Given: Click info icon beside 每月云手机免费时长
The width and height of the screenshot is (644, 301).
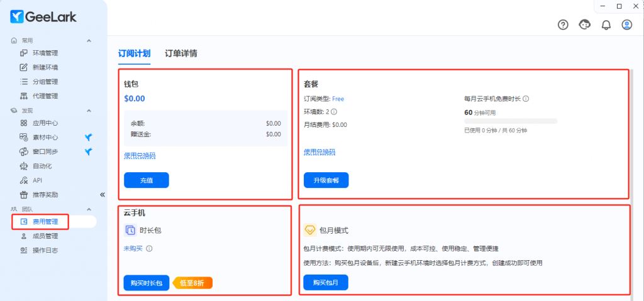Looking at the screenshot, I should pyautogui.click(x=525, y=99).
